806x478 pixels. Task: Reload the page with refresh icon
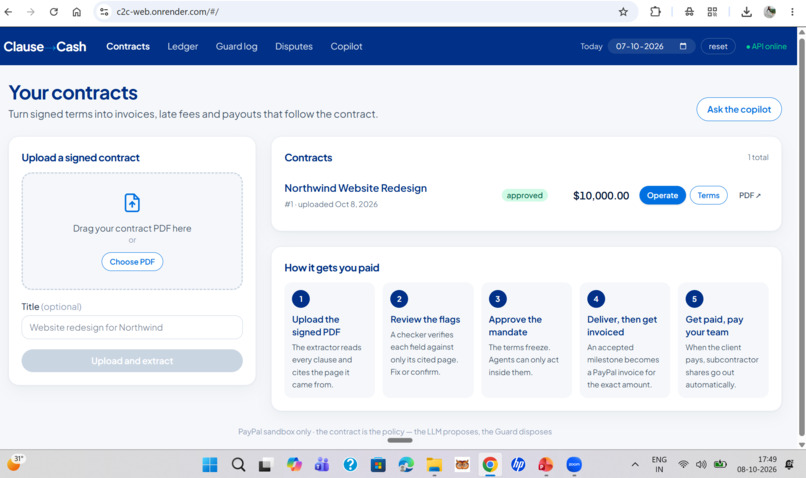(x=53, y=12)
